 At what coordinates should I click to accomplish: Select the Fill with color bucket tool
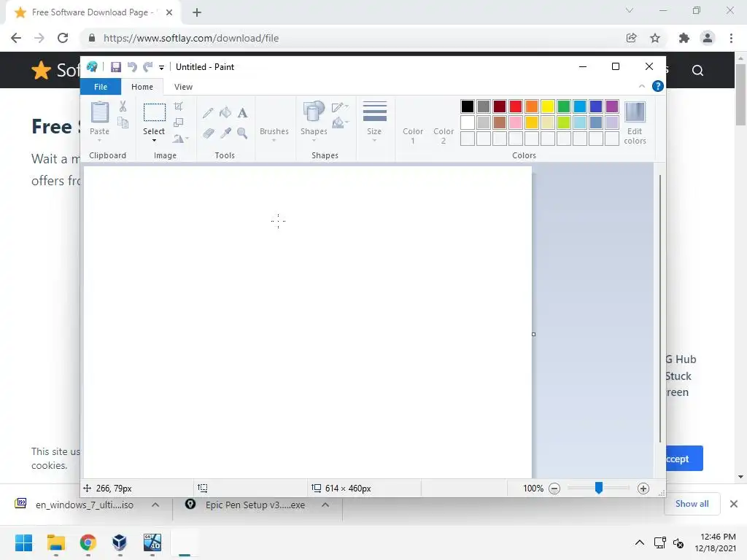225,113
